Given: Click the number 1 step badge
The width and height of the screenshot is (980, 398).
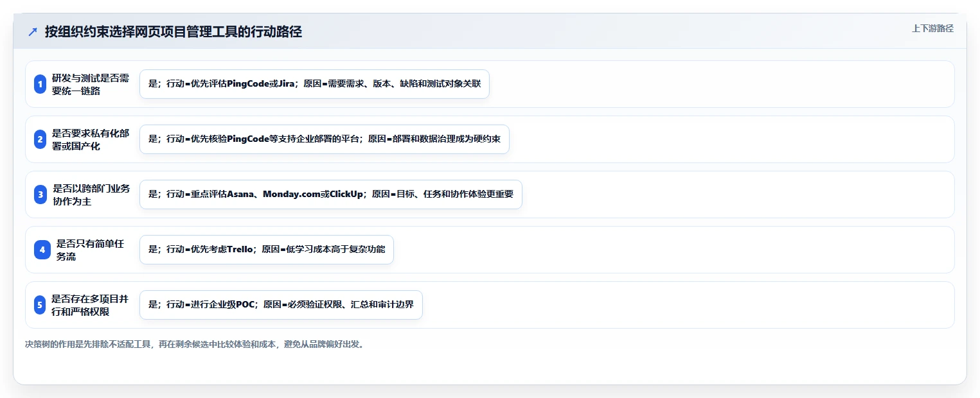Looking at the screenshot, I should pyautogui.click(x=40, y=84).
